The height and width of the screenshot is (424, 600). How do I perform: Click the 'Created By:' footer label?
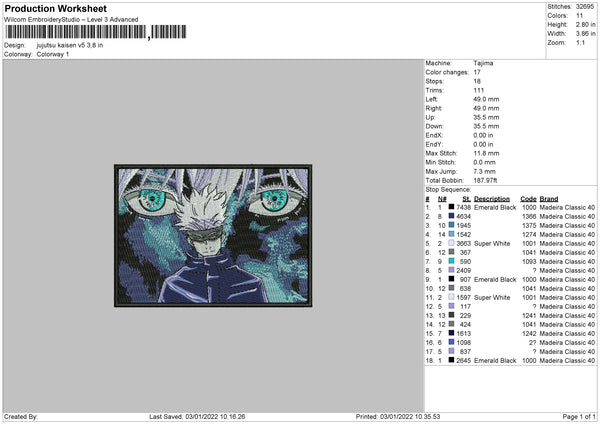coord(21,416)
